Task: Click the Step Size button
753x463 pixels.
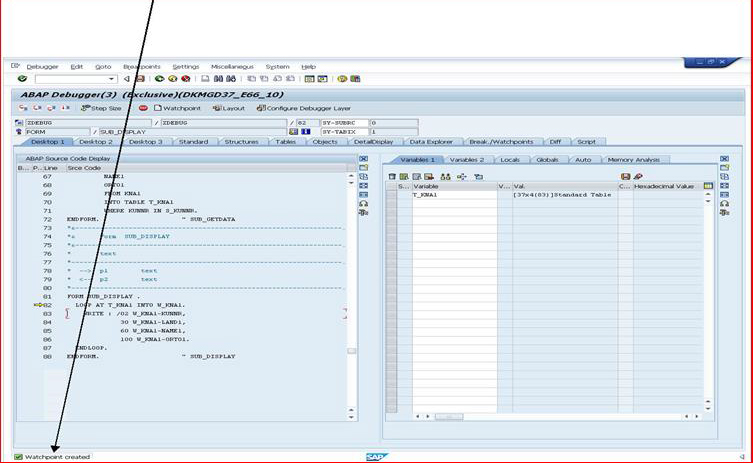Action: tap(101, 108)
